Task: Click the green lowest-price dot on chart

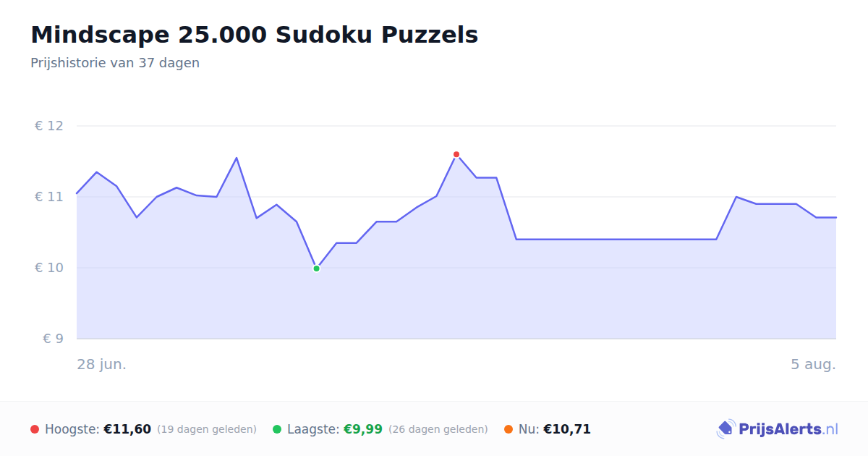Action: (316, 269)
